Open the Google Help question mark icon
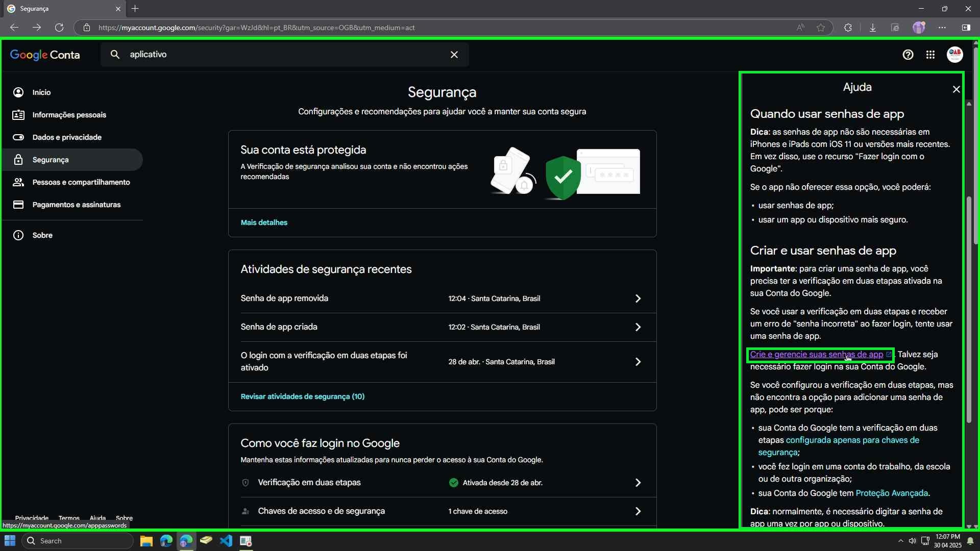980x551 pixels. pyautogui.click(x=908, y=55)
